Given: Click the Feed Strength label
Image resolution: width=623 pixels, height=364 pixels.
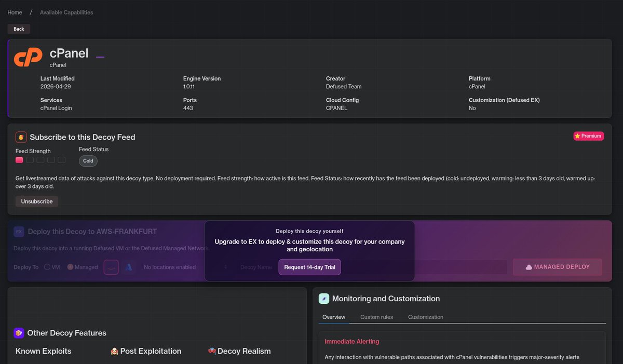Looking at the screenshot, I should point(33,151).
